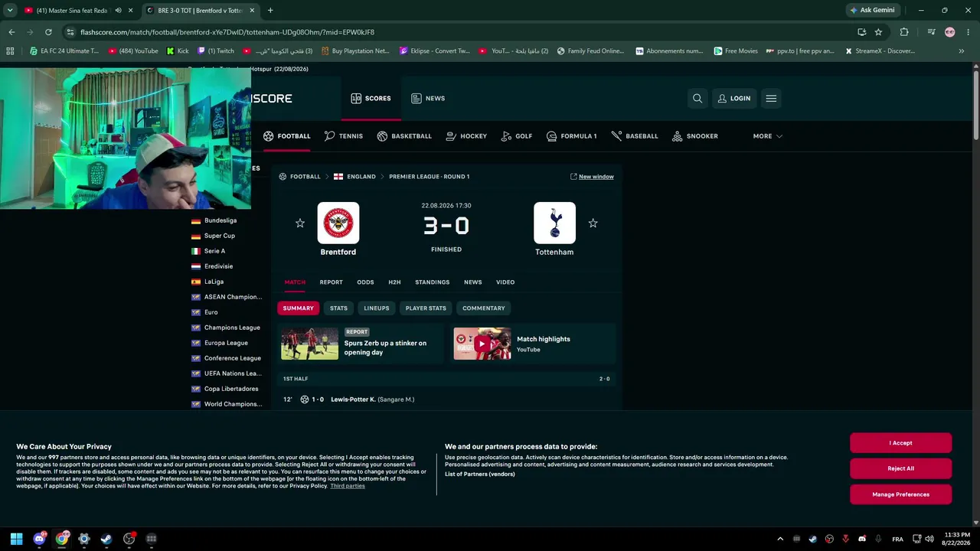Switch to the Commentary sub-tab
Screen dimensions: 980x551
coord(484,308)
